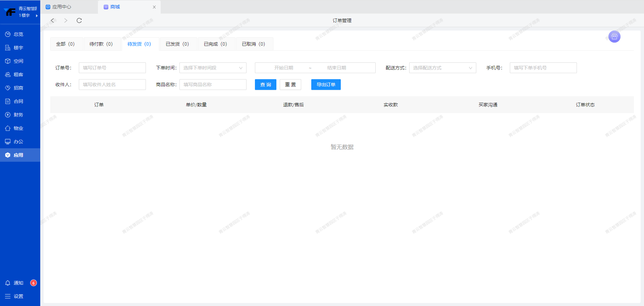Image resolution: width=644 pixels, height=306 pixels.
Task: Click the 重置 reset button
Action: click(x=290, y=85)
